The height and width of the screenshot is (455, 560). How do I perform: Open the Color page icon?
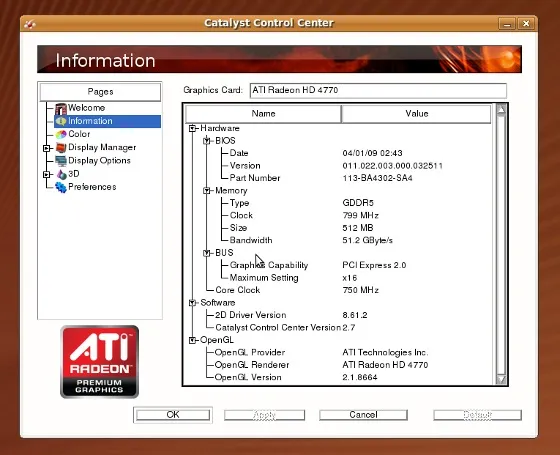click(61, 134)
